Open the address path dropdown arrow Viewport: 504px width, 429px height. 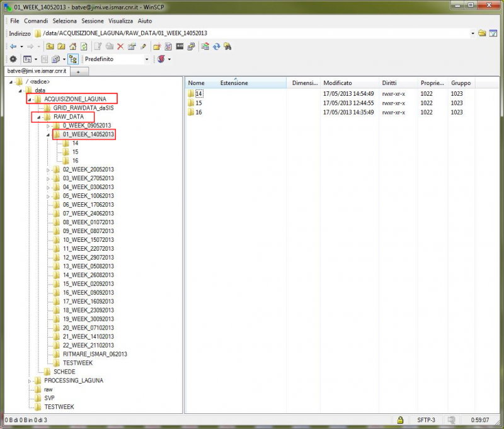click(473, 33)
